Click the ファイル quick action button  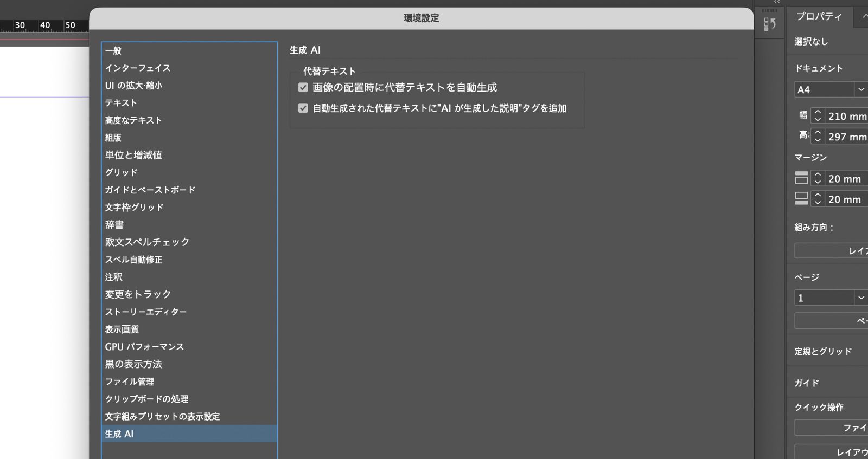pos(831,428)
